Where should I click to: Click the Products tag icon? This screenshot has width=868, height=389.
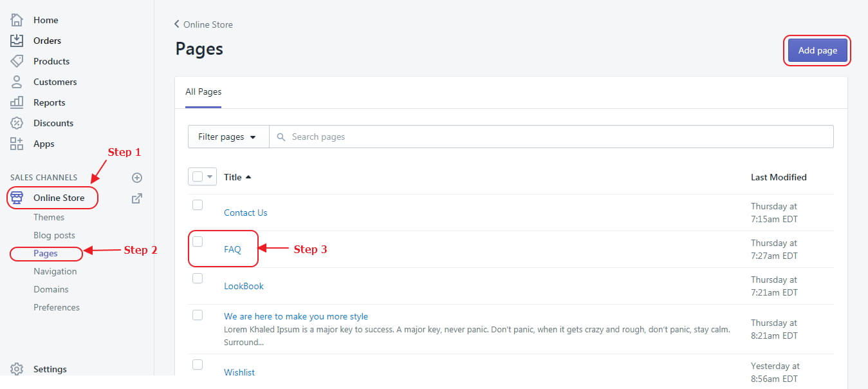pyautogui.click(x=17, y=61)
